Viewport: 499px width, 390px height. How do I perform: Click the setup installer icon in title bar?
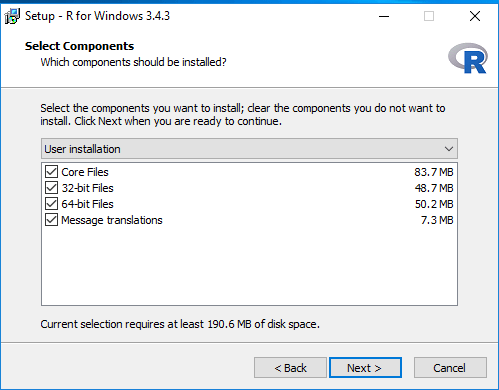[12, 16]
